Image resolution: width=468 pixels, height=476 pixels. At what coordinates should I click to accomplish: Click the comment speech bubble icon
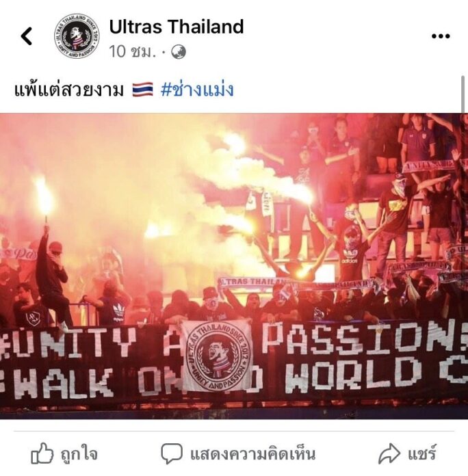click(x=172, y=453)
